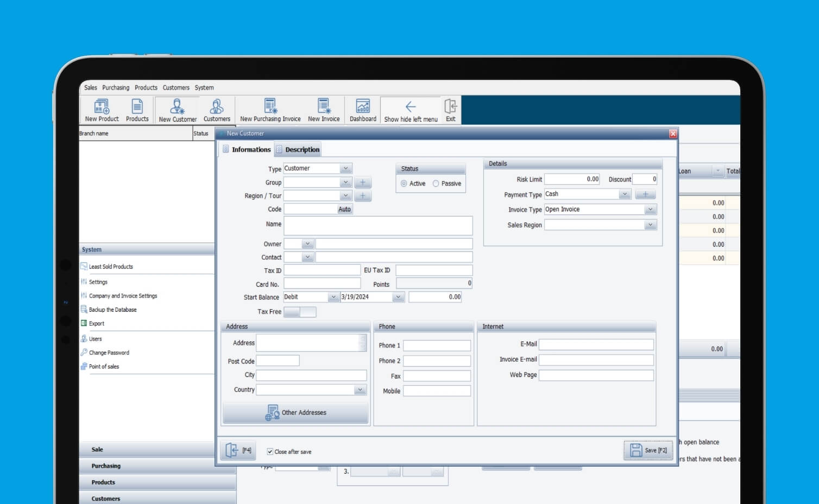Expand the Purchasing section in sidebar

pos(157,466)
